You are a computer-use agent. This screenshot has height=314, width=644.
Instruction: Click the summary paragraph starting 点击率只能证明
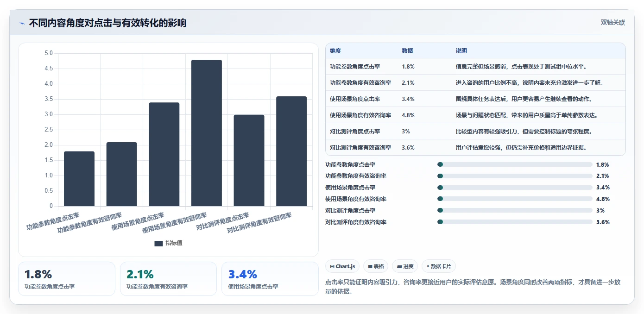(473, 287)
